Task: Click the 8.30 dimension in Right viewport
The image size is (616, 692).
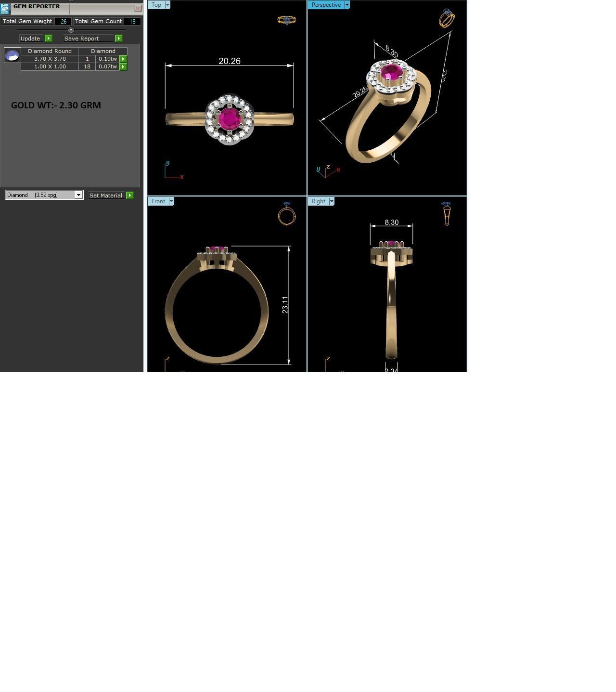Action: coord(392,222)
